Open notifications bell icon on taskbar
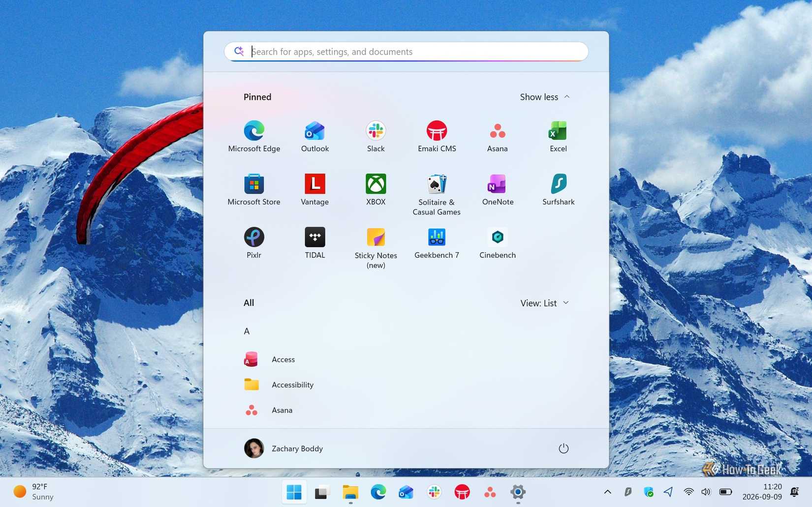 [x=794, y=492]
